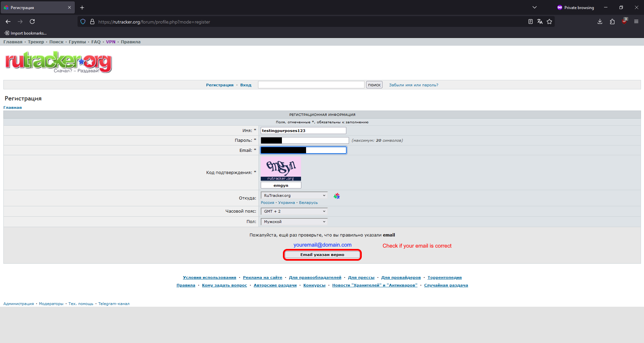This screenshot has height=343, width=644.
Task: Select Украина quick link
Action: pyautogui.click(x=287, y=203)
